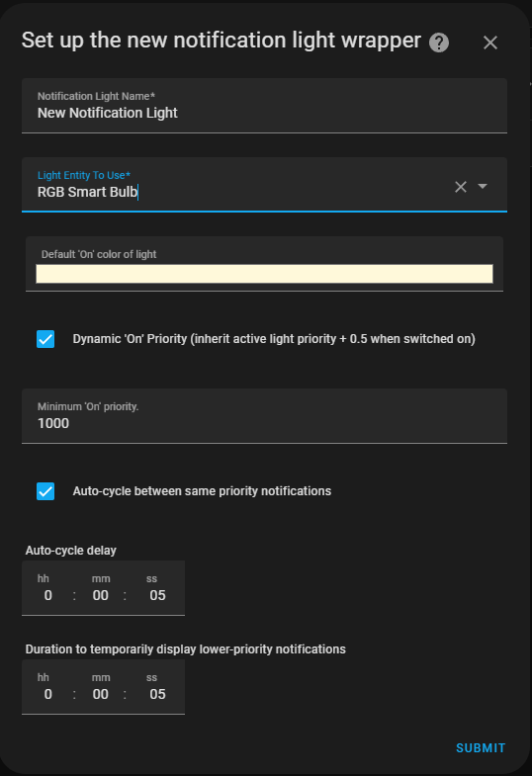Select the "Default 'On' color of light" label
Screen dimensions: 532x776
pyautogui.click(x=99, y=254)
